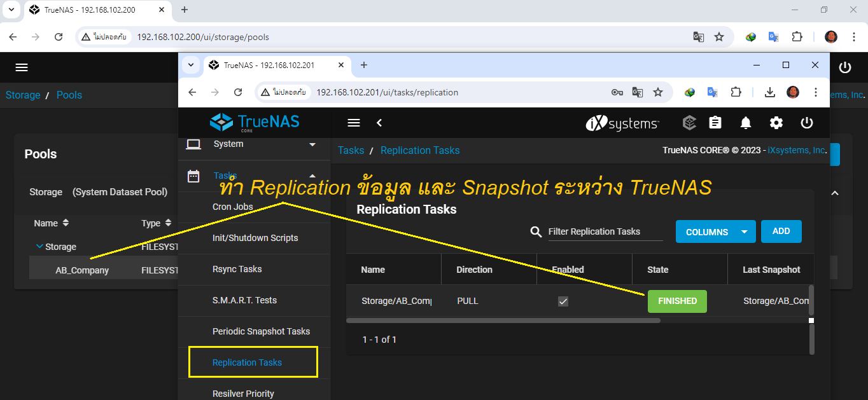This screenshot has height=400, width=868.
Task: Click the Storage breadcrumb in the back window
Action: 23,95
